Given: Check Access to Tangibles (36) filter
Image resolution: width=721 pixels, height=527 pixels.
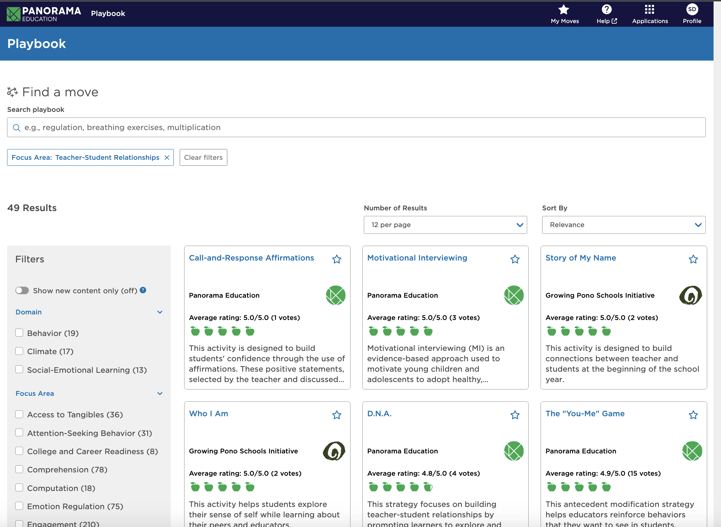Looking at the screenshot, I should 19,414.
